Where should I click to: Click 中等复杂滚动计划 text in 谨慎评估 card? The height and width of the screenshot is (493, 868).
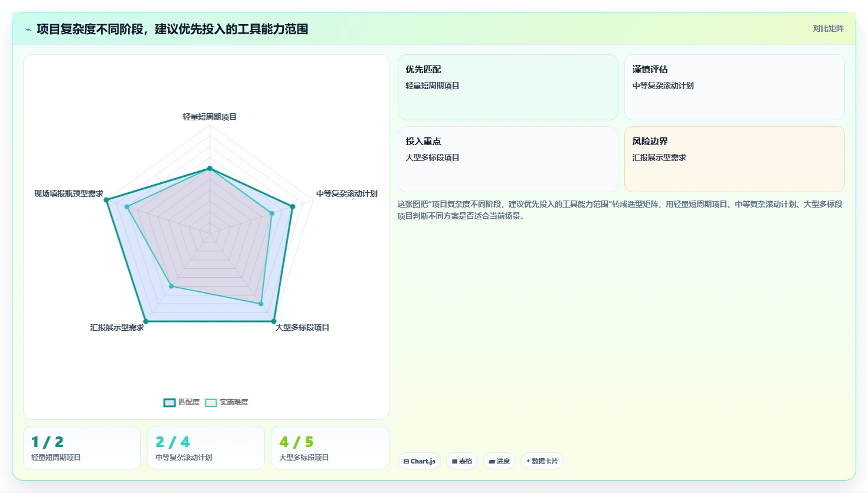tap(663, 86)
